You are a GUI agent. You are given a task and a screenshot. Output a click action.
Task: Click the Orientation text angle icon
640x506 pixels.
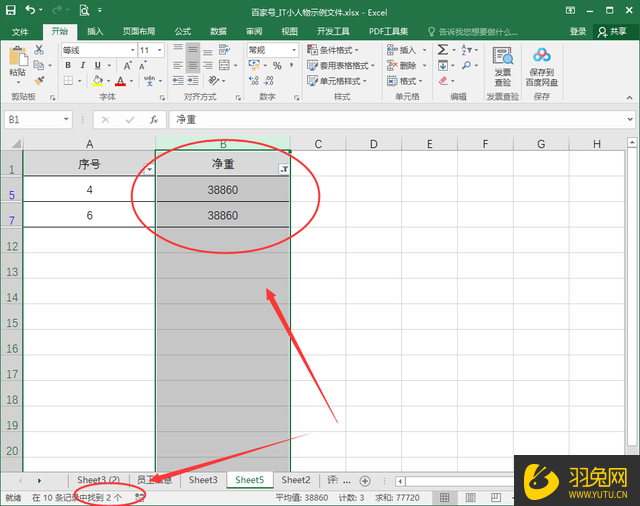[x=213, y=80]
